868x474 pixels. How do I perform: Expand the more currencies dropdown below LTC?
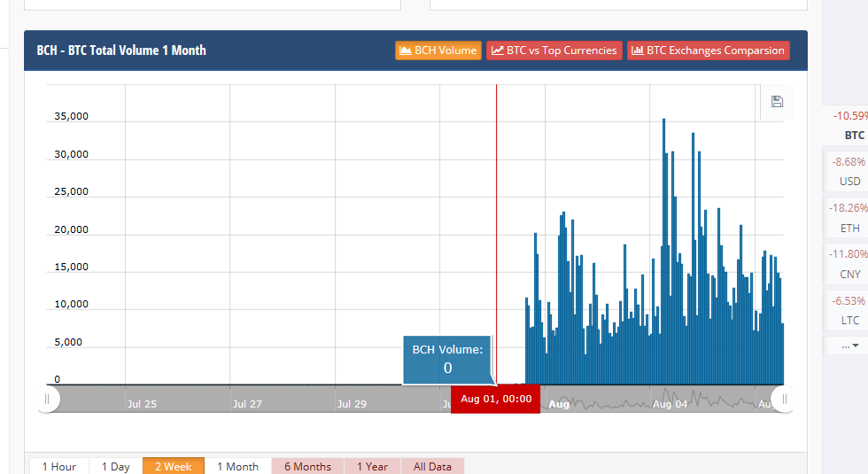(849, 346)
